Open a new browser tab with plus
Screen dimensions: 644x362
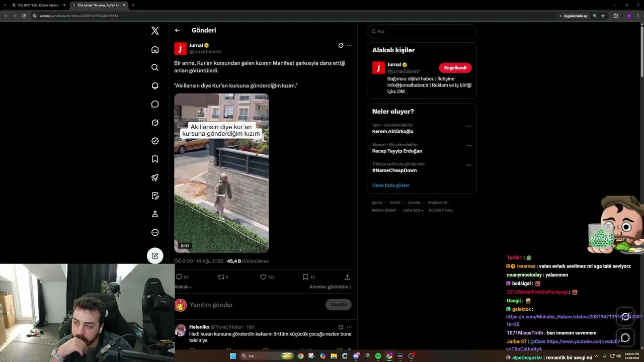tap(133, 5)
